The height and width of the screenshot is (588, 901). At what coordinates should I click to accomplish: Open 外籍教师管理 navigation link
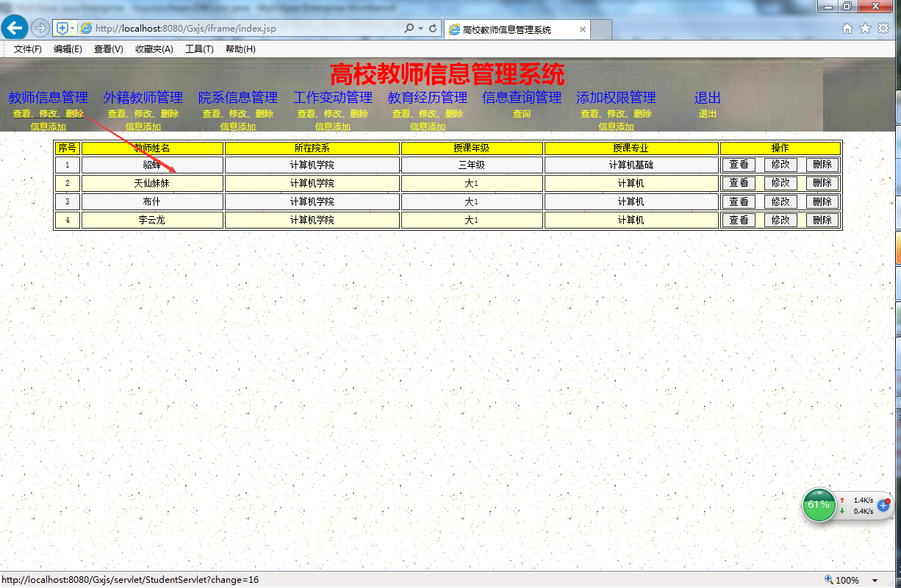click(143, 97)
